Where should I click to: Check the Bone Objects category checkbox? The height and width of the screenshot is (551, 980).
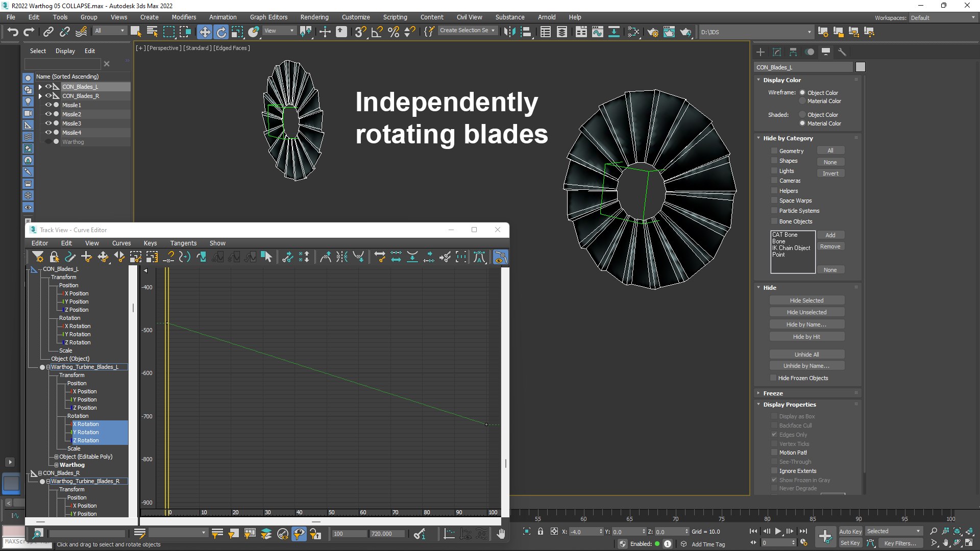774,221
